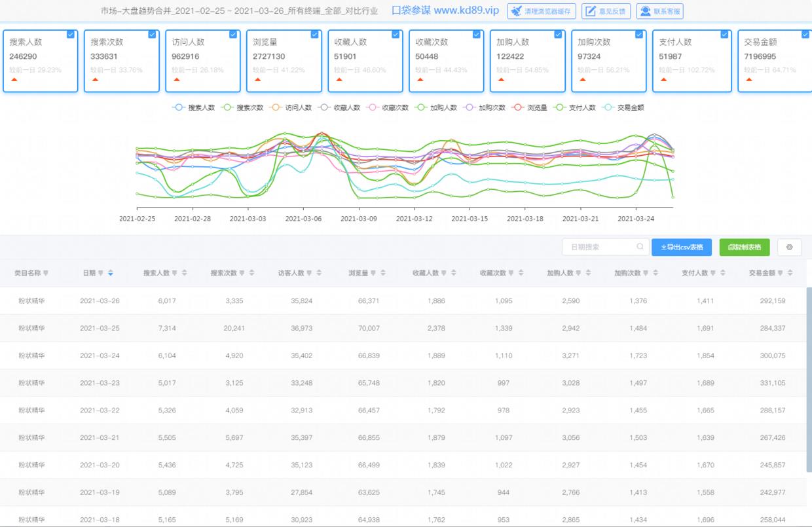Click filter icon beside 交易金额 header
812x527 pixels.
781,273
